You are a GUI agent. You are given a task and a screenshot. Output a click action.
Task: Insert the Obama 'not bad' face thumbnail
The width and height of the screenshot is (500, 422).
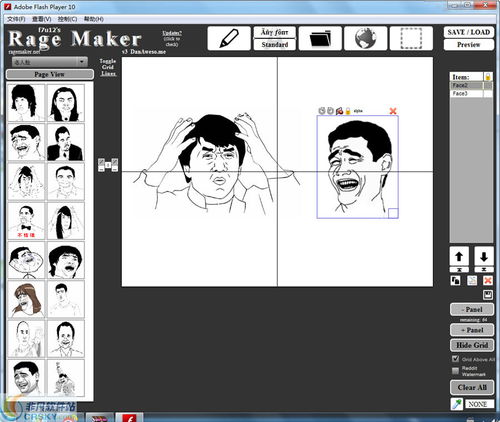(x=26, y=221)
